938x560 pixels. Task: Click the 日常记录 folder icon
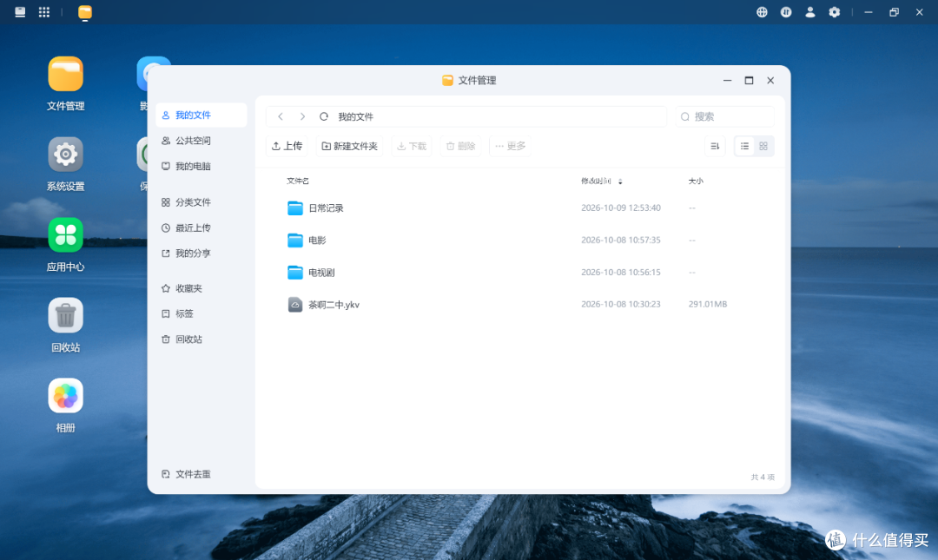point(295,208)
